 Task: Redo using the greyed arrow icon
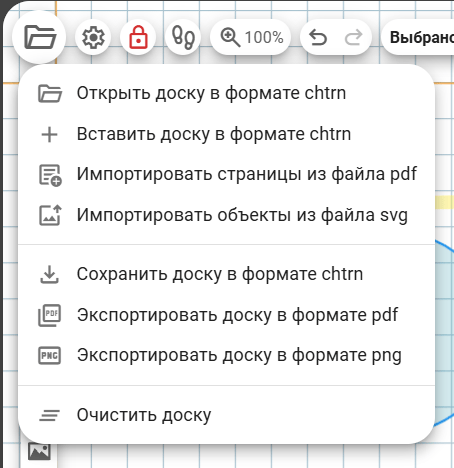[x=353, y=37]
